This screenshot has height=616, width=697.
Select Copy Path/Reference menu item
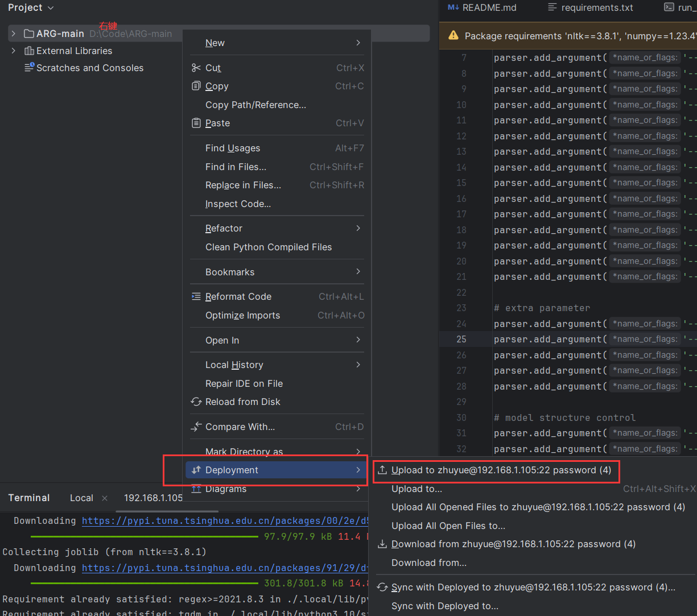pyautogui.click(x=278, y=105)
